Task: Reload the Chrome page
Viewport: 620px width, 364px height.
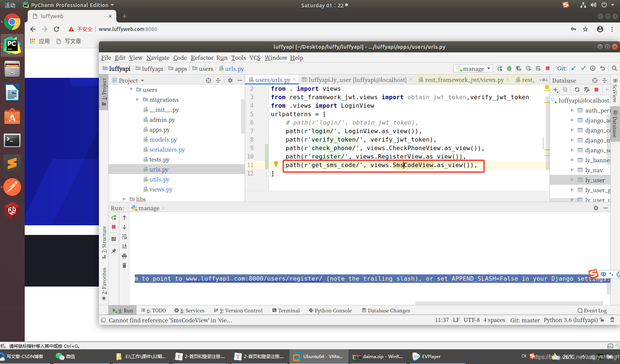Action: click(x=56, y=29)
